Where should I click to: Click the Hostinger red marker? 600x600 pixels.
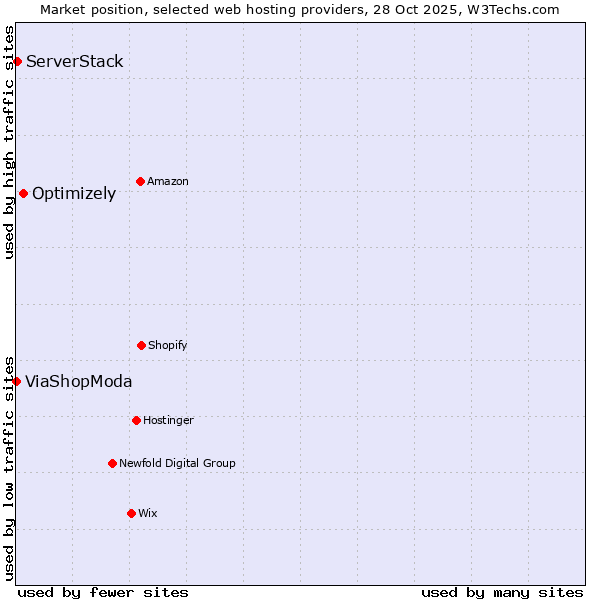coord(136,421)
